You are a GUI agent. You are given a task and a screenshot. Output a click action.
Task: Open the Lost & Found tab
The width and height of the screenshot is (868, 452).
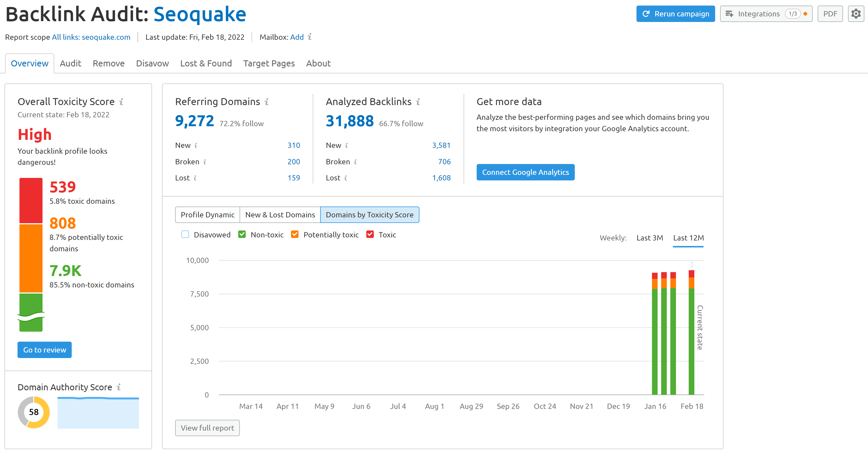(x=206, y=63)
